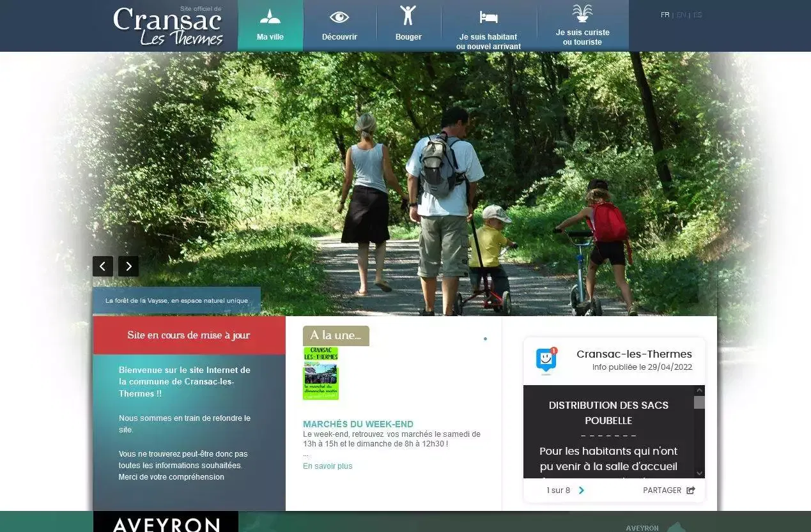Click the Cransac Les Thermes logo
Screen dimensions: 811x532
(x=168, y=26)
